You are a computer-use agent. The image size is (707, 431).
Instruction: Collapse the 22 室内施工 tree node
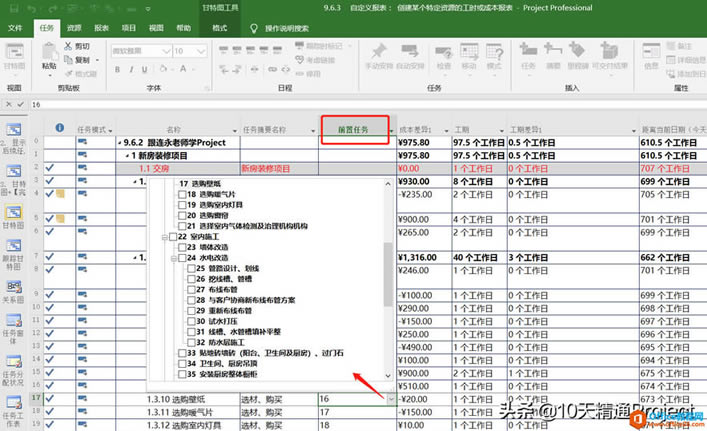click(166, 235)
